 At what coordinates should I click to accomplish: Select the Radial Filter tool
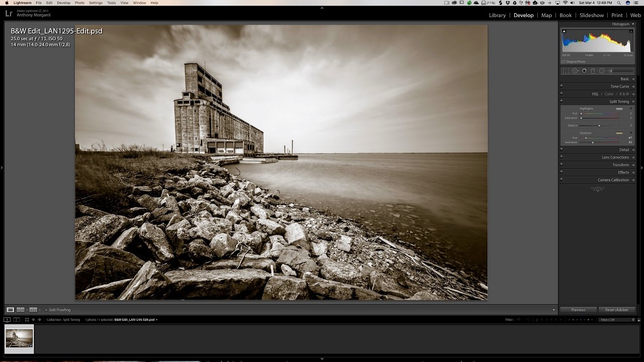[602, 71]
